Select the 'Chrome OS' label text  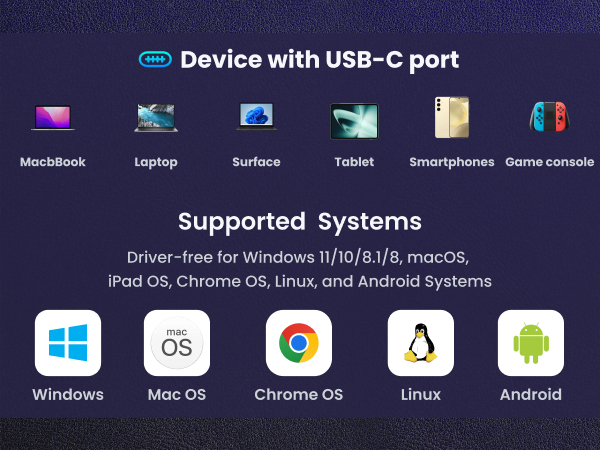299,395
